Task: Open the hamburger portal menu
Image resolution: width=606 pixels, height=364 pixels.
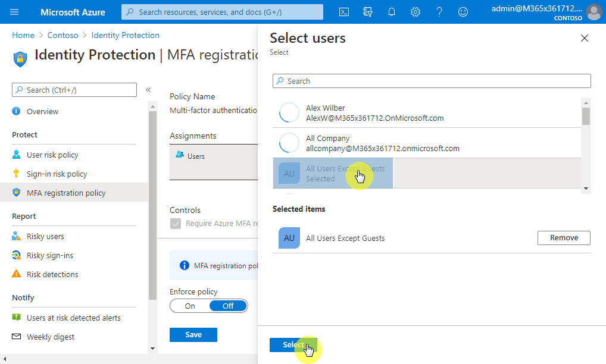Action: (14, 12)
